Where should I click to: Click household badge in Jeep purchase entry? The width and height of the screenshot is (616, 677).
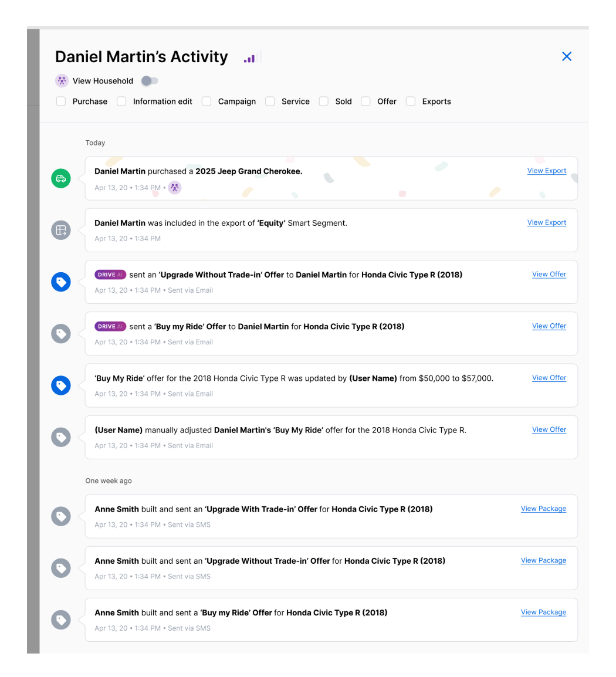coord(175,188)
